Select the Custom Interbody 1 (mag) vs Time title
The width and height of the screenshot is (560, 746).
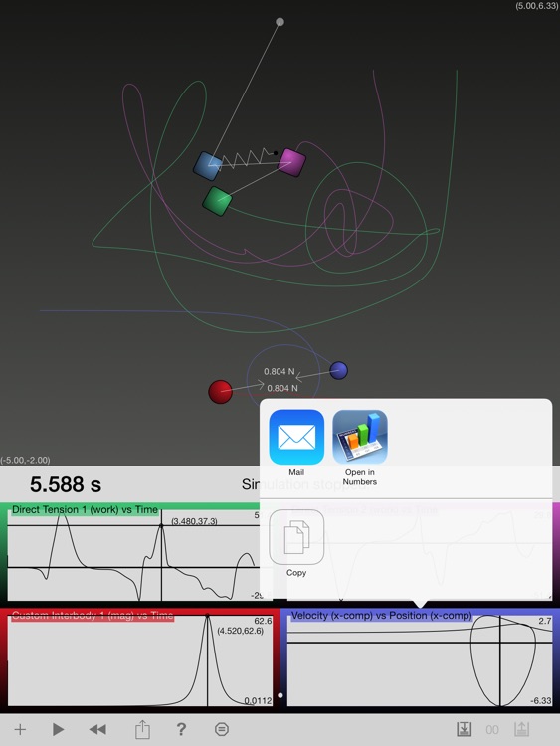pos(93,615)
